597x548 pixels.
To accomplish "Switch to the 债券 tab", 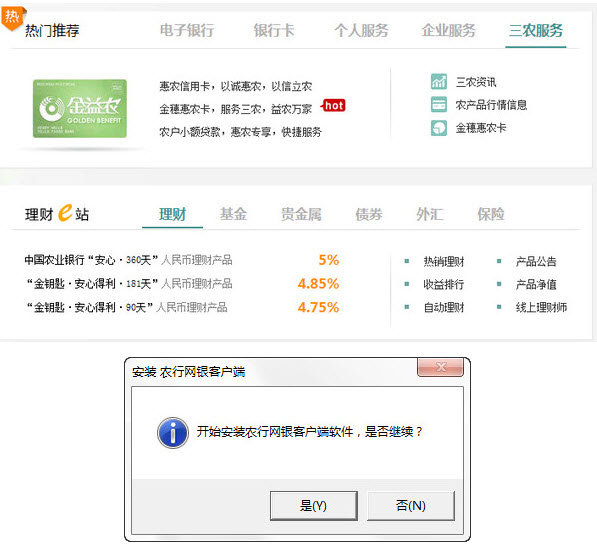I will [369, 214].
